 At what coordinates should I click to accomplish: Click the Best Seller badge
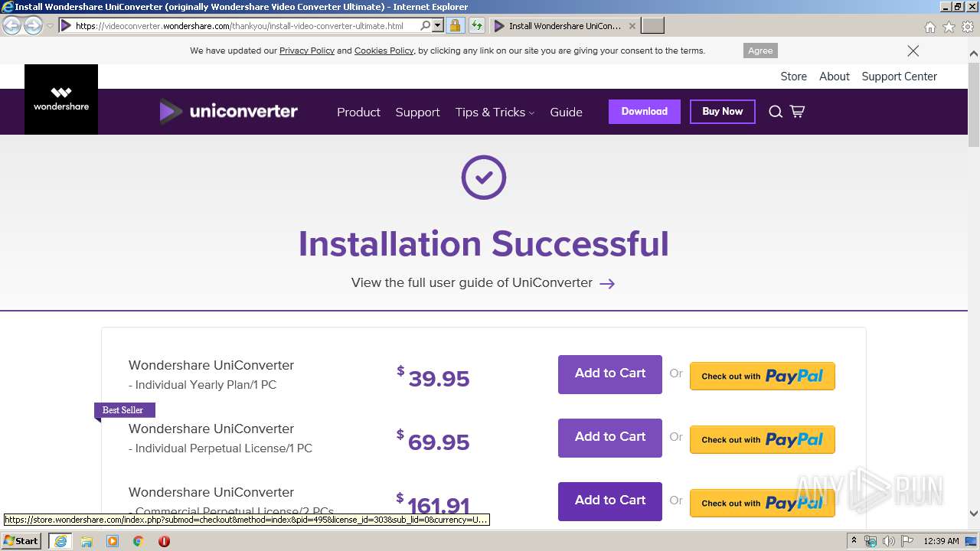(x=124, y=410)
